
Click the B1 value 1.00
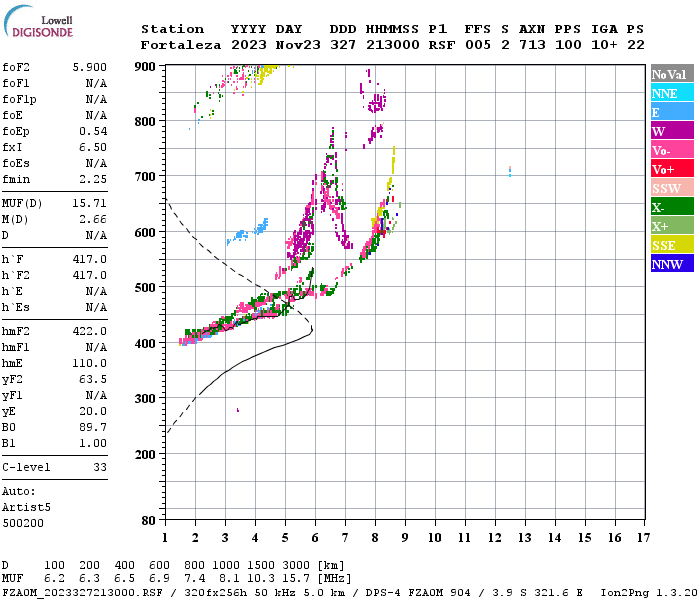pyautogui.click(x=93, y=443)
